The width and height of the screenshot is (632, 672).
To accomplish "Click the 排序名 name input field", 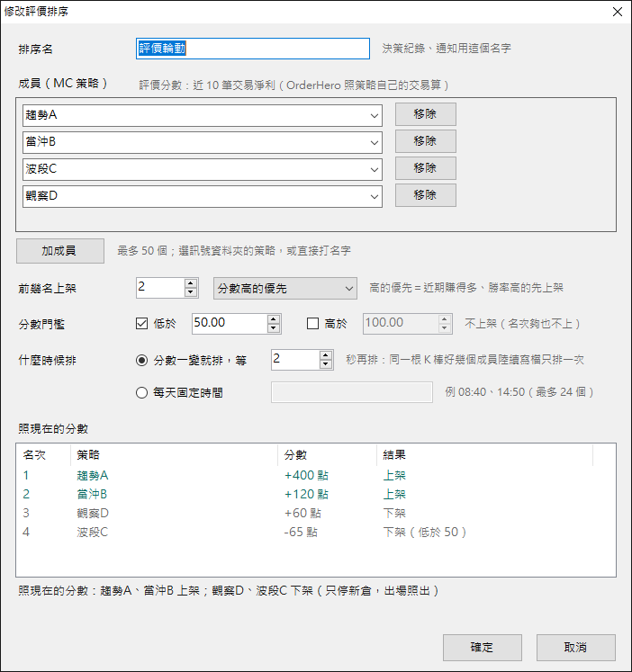I will tap(253, 49).
